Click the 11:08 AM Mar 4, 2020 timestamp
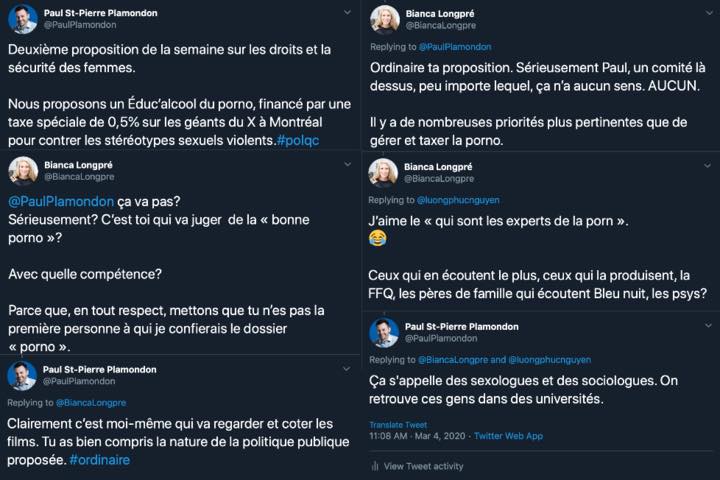720x480 pixels. pyautogui.click(x=417, y=436)
